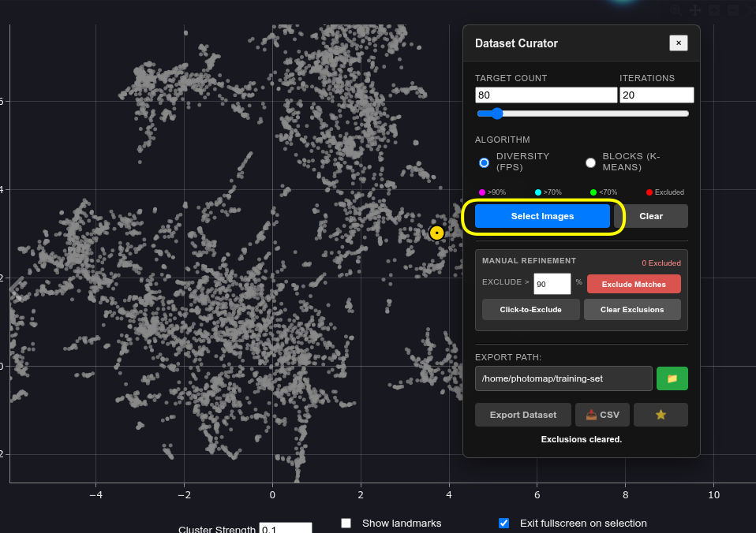The height and width of the screenshot is (533, 756).
Task: Select the Pan tool in plot toolbar
Action: point(695,10)
